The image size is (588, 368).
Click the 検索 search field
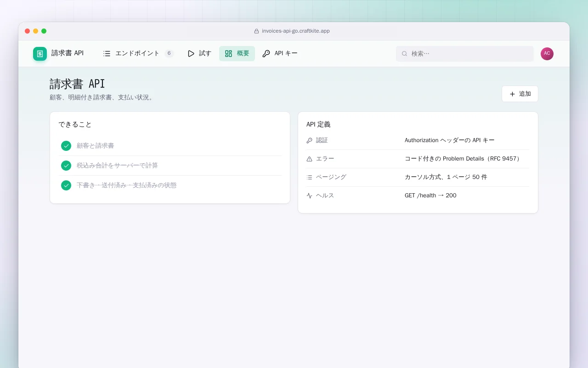[465, 53]
